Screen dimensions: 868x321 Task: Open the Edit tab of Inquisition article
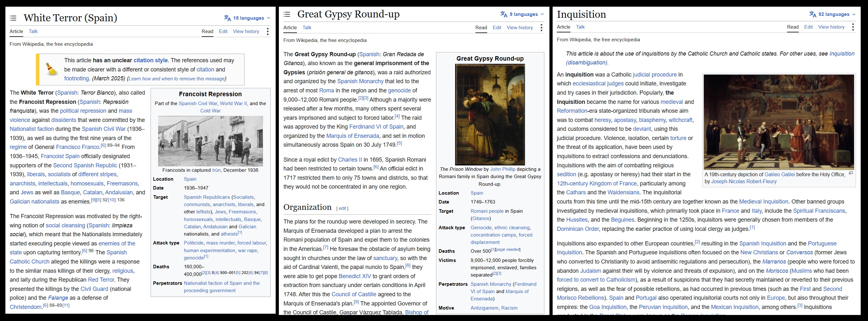tap(808, 27)
